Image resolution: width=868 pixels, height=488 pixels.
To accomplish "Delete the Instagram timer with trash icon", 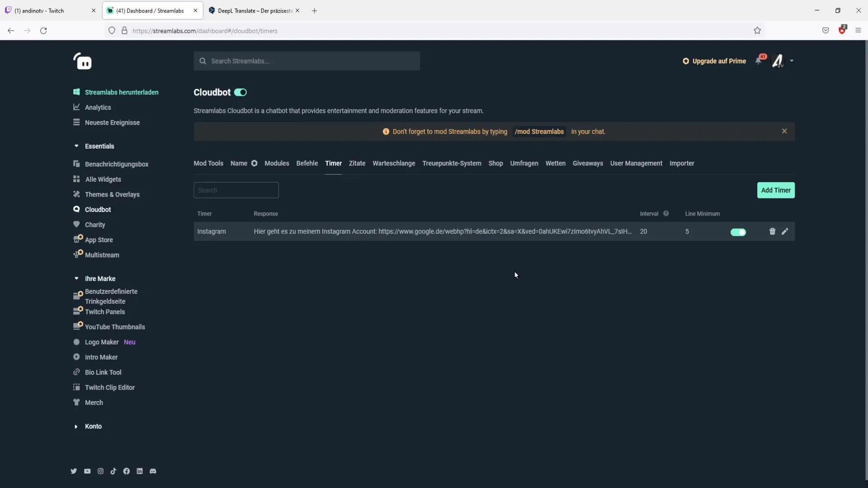I will [x=772, y=231].
